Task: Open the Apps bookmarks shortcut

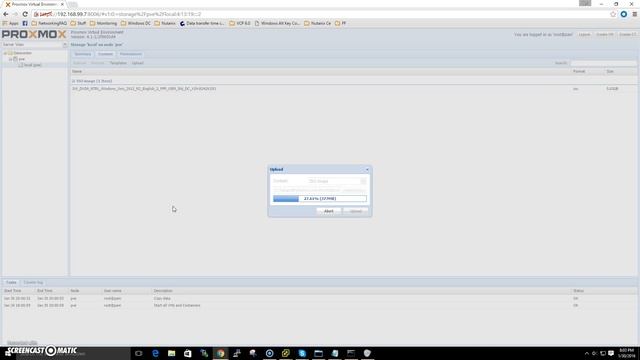Action: (x=11, y=23)
